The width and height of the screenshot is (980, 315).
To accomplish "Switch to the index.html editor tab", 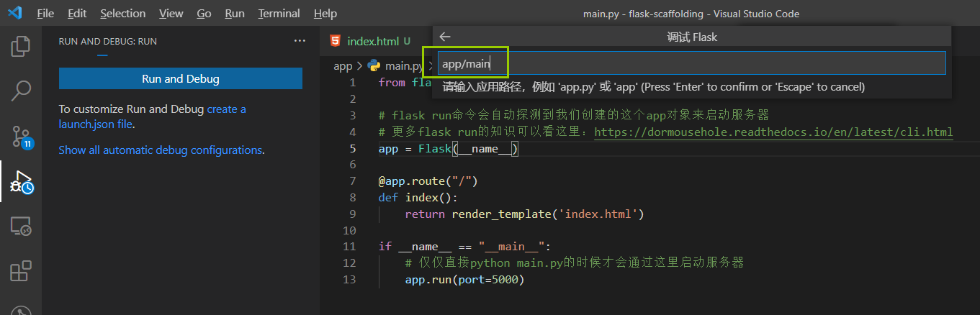I will (x=373, y=41).
